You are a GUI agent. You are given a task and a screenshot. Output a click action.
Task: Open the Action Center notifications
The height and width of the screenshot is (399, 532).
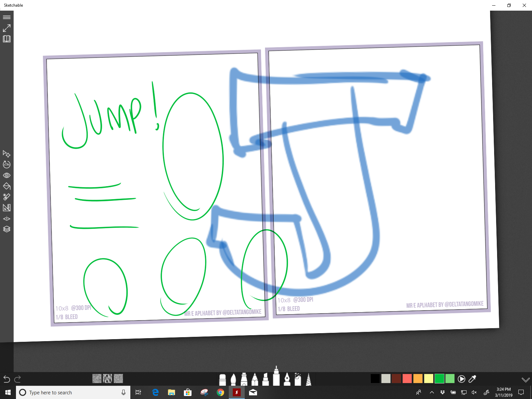click(x=521, y=392)
